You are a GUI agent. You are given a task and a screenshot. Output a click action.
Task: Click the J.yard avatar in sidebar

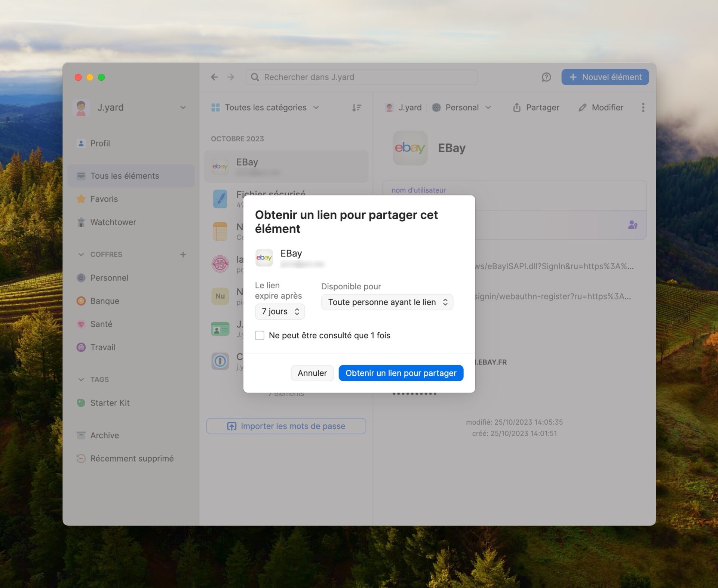(x=81, y=108)
